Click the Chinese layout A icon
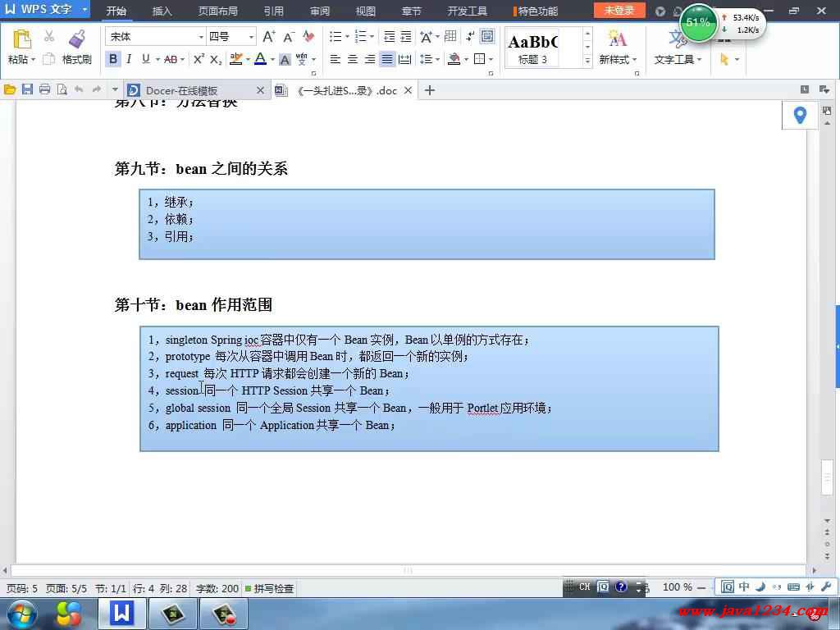Screen dimensions: 840x630 pos(426,36)
